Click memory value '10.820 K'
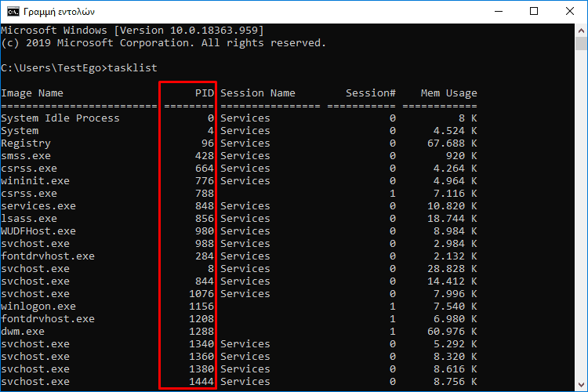Screen dimensions: 588x392 (x=452, y=206)
